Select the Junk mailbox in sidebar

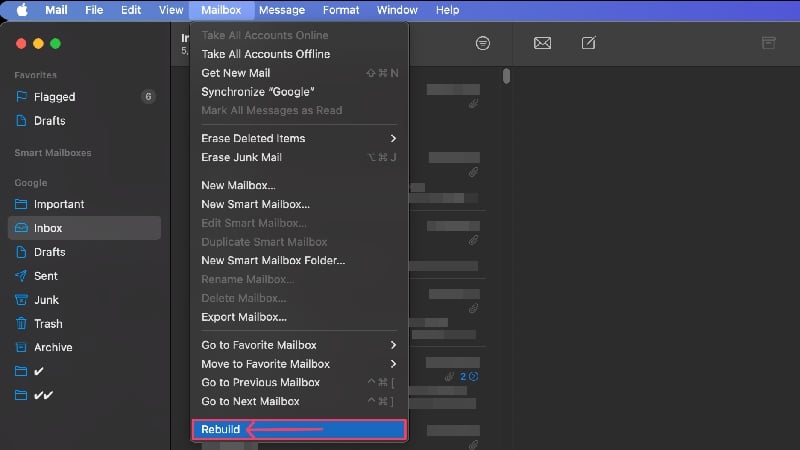click(85, 300)
